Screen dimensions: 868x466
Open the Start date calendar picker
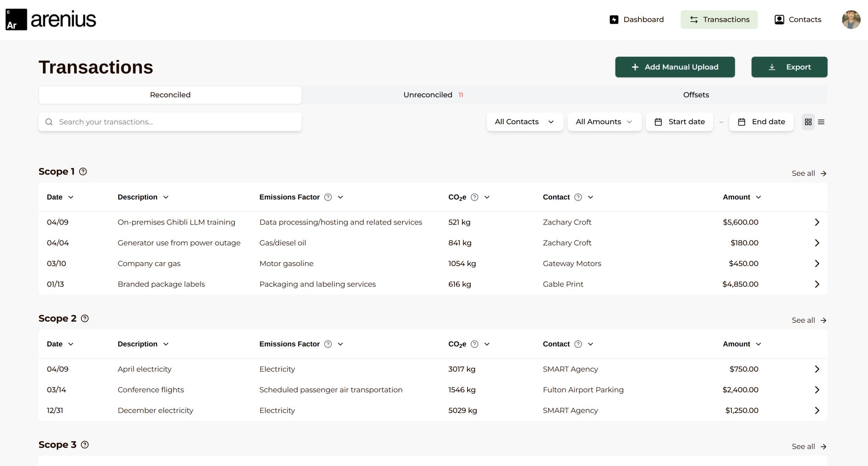coord(679,122)
